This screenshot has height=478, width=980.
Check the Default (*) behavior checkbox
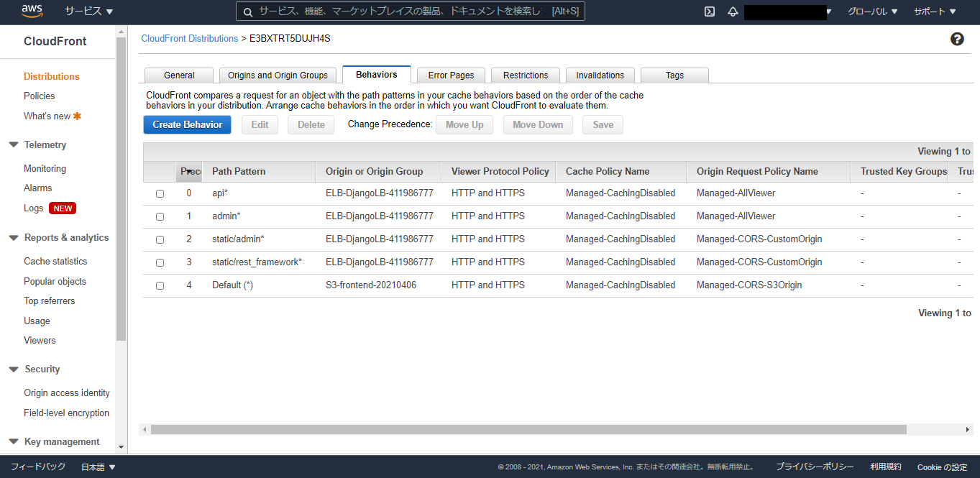click(x=160, y=285)
